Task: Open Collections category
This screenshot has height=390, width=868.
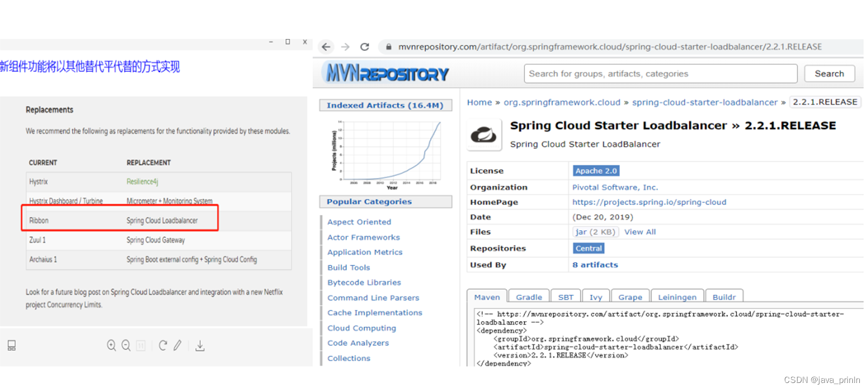Action: tap(348, 359)
